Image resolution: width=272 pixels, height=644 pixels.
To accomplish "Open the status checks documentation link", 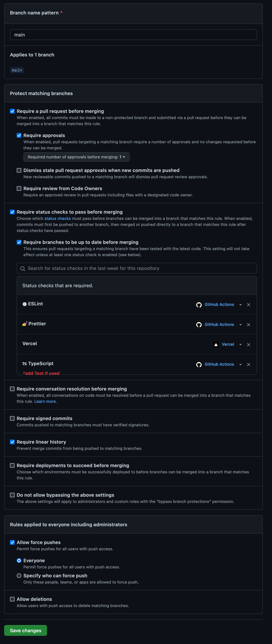I will pos(58,218).
